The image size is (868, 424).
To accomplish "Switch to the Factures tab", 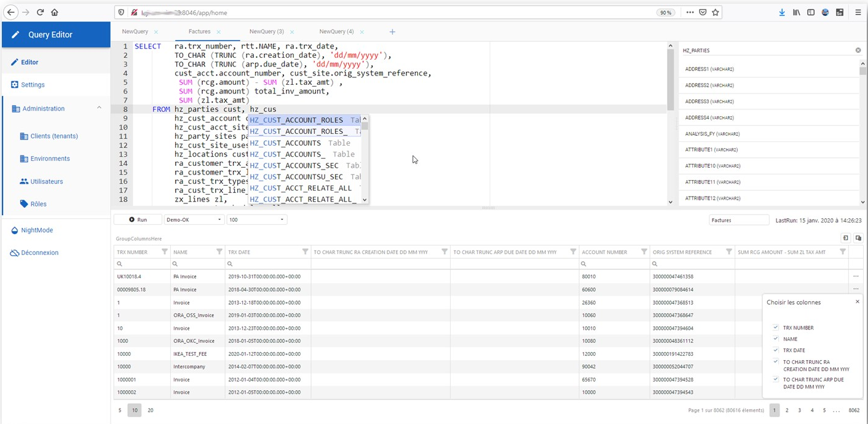I will 200,31.
